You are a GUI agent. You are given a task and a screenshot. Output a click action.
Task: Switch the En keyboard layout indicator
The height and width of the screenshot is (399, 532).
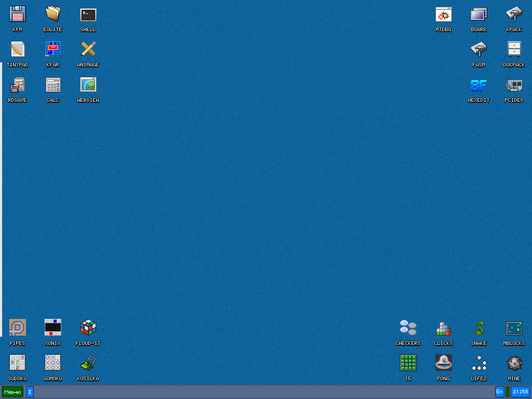coord(499,392)
